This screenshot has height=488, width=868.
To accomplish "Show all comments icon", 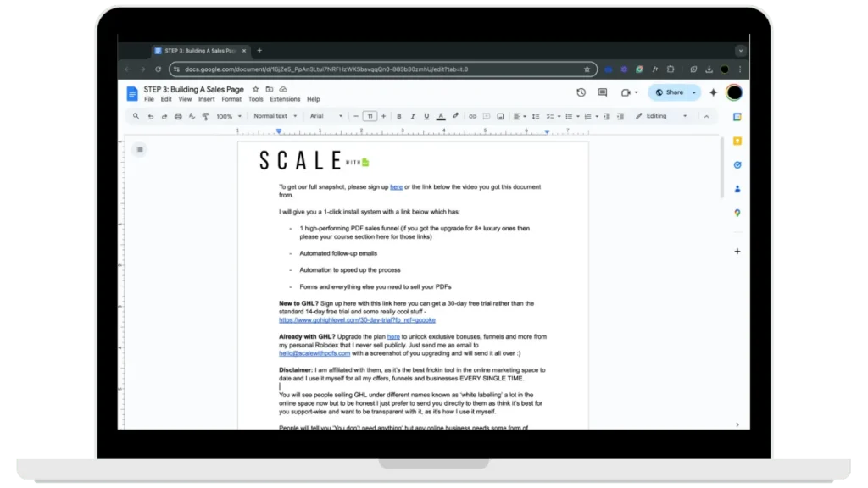I will (603, 92).
